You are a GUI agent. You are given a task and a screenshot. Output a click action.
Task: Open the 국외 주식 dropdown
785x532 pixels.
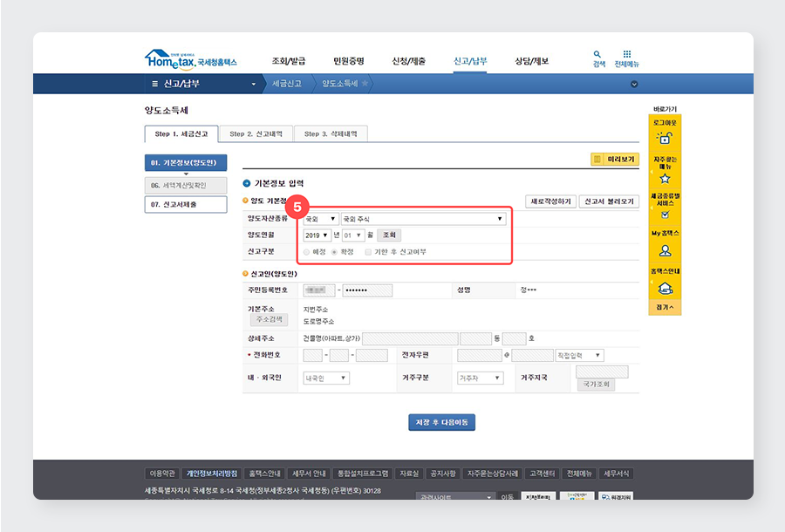(x=423, y=219)
